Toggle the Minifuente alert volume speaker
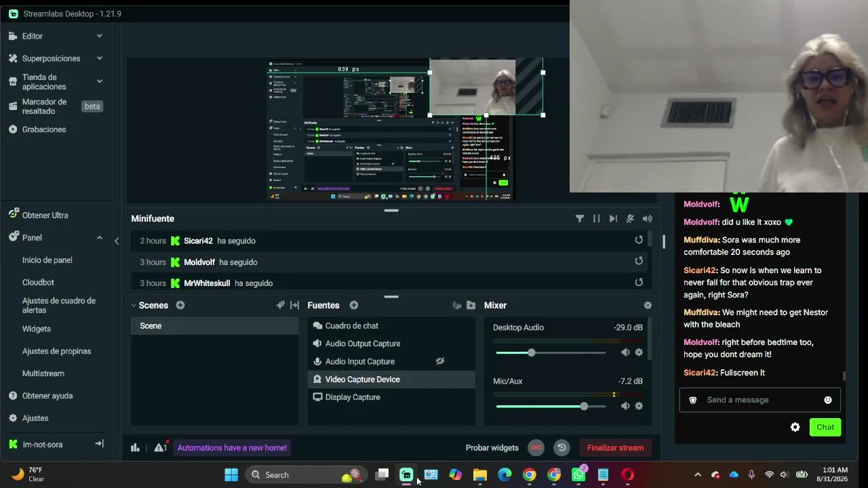The height and width of the screenshot is (488, 868). tap(648, 219)
